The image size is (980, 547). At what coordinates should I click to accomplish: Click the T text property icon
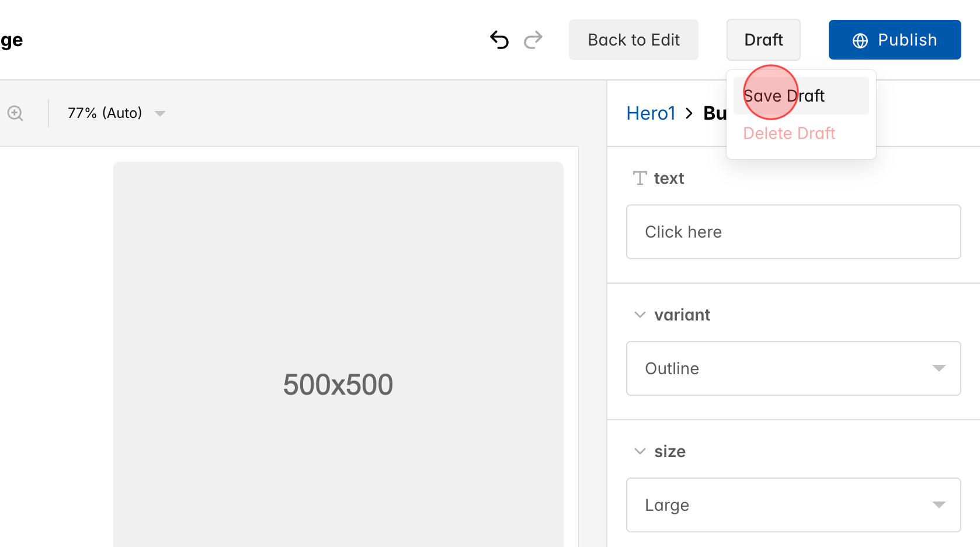click(x=639, y=178)
